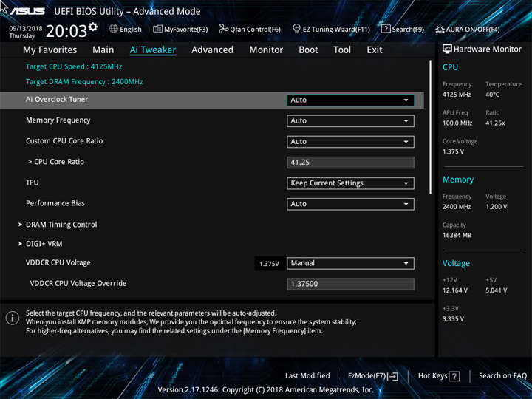The width and height of the screenshot is (532, 399).
Task: Click the clock time 20:03
Action: point(66,31)
